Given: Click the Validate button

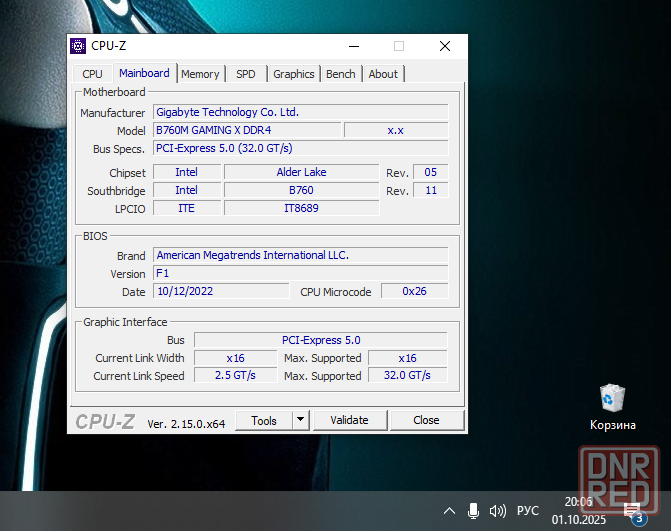Looking at the screenshot, I should tap(349, 421).
